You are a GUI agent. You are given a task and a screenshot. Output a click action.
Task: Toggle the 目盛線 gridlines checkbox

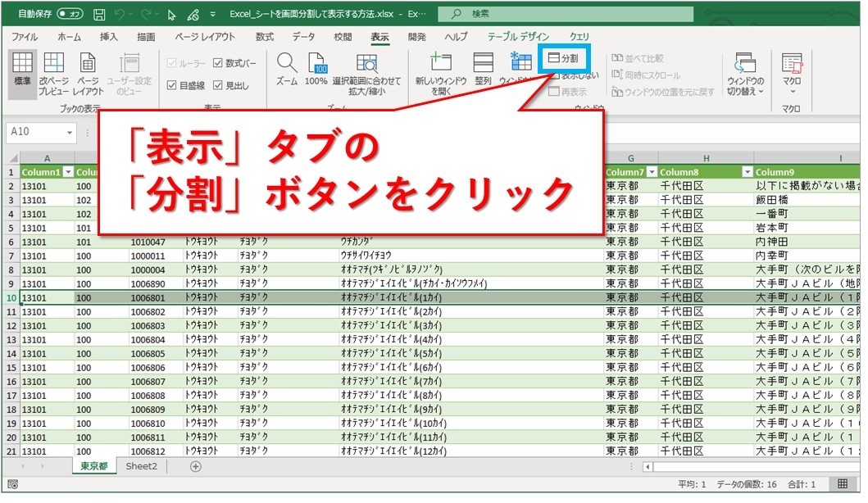171,85
